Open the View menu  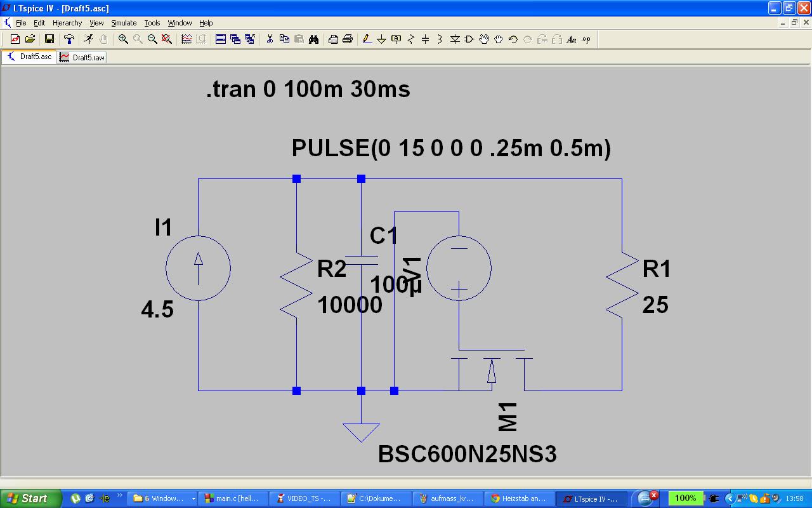tap(96, 23)
